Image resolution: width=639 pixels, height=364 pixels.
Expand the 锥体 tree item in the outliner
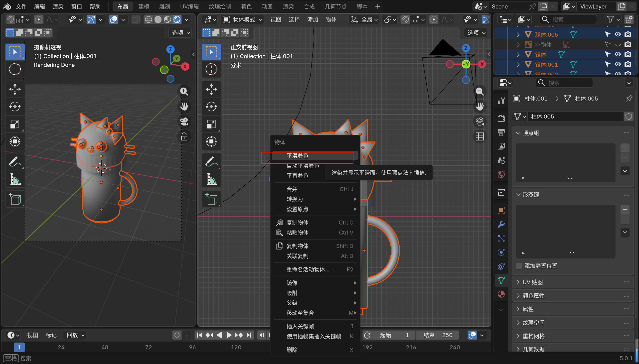518,54
